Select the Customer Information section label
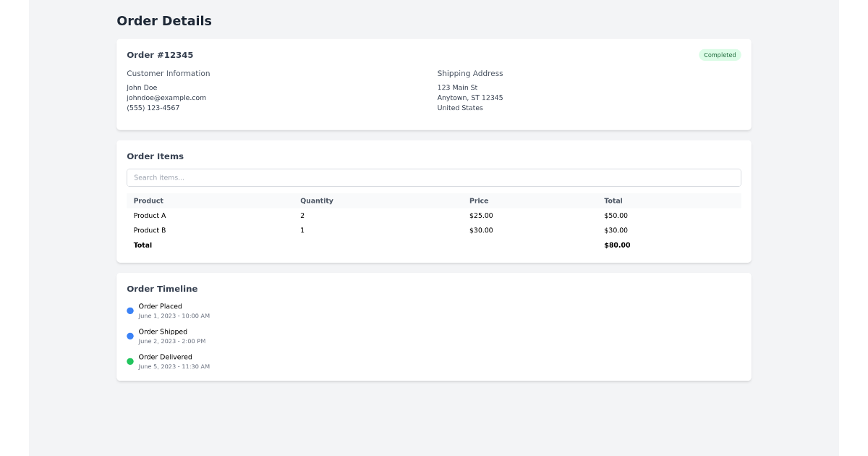Screen dimensions: 868x456 click(169, 73)
